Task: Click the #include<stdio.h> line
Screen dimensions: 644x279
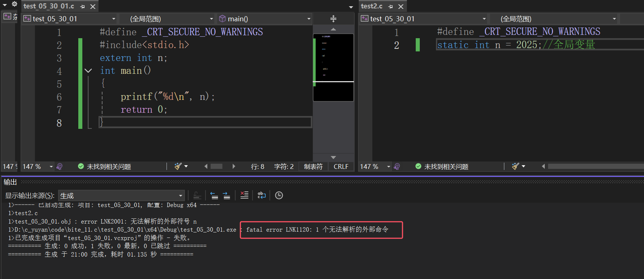Action: pyautogui.click(x=144, y=45)
